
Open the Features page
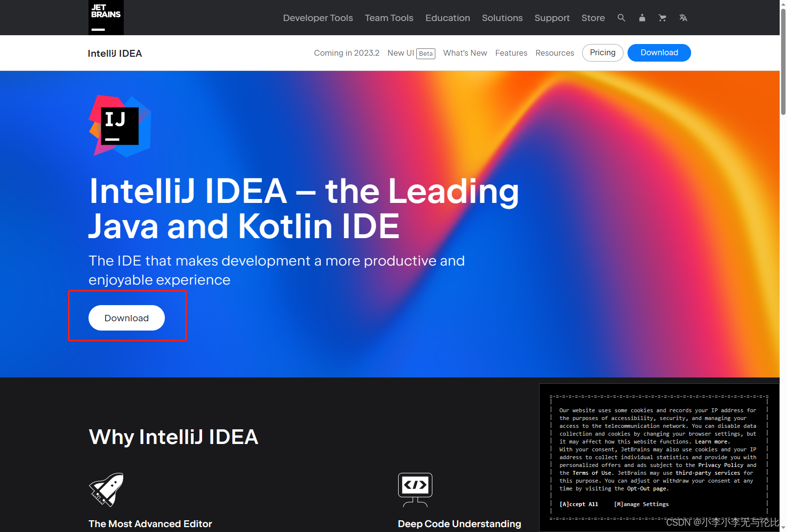[511, 53]
